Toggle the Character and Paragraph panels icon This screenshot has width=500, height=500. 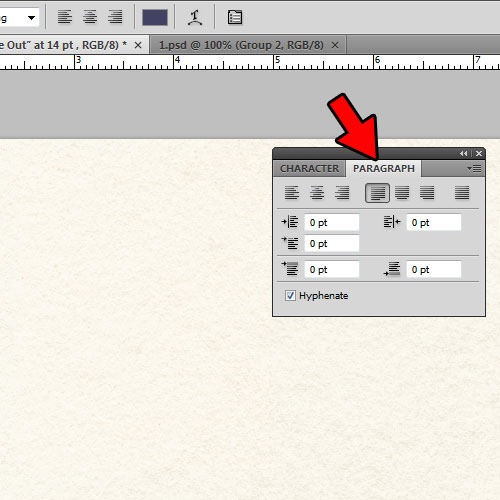[235, 17]
